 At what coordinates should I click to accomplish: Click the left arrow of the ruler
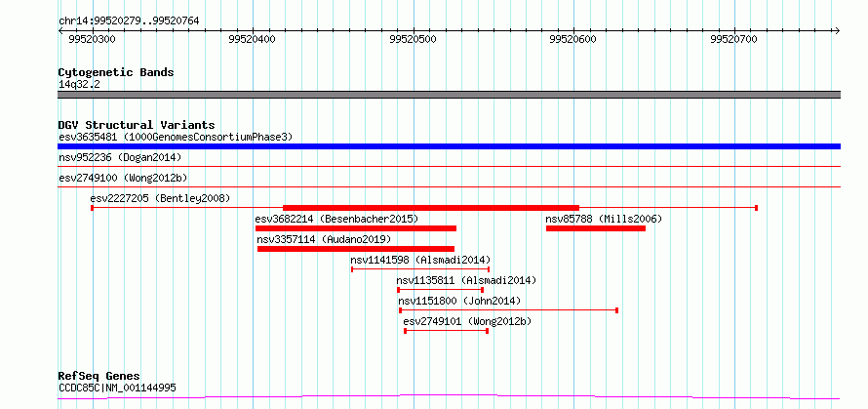coord(60,30)
